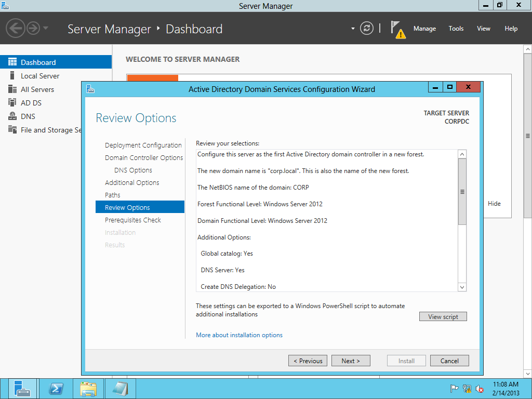
Task: Click Next to continue the wizard
Action: click(350, 361)
